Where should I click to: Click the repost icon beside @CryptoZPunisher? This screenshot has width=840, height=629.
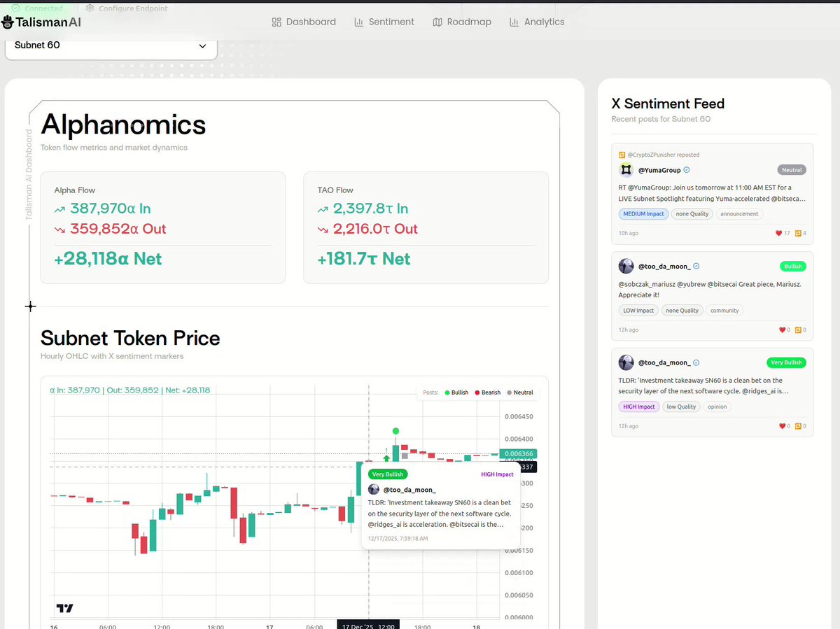[x=622, y=155]
